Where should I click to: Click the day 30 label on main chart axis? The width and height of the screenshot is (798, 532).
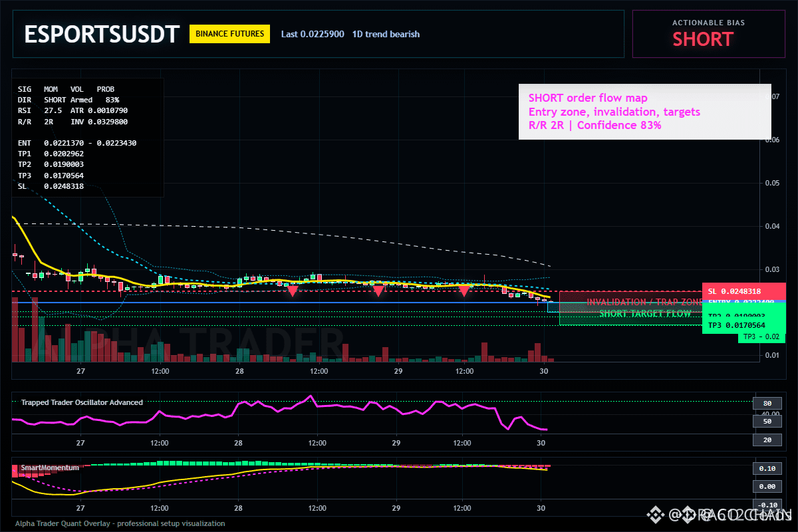[544, 372]
